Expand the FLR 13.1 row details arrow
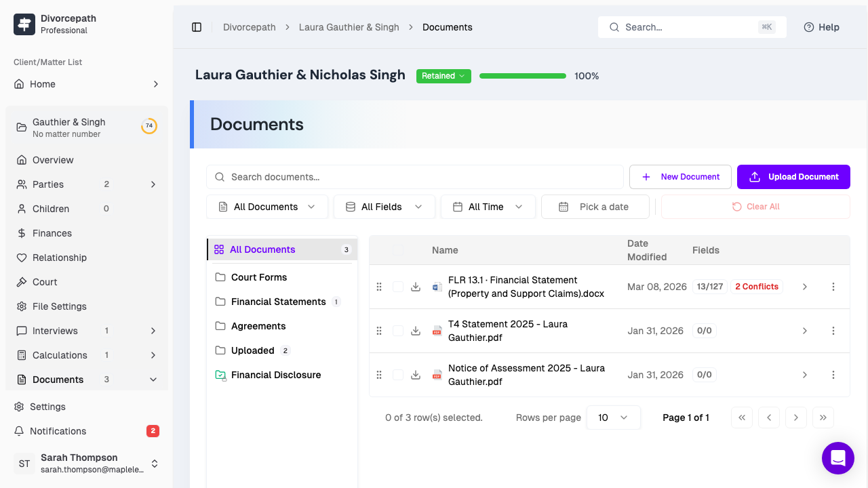Screen dimensions: 868x488 pos(805,287)
